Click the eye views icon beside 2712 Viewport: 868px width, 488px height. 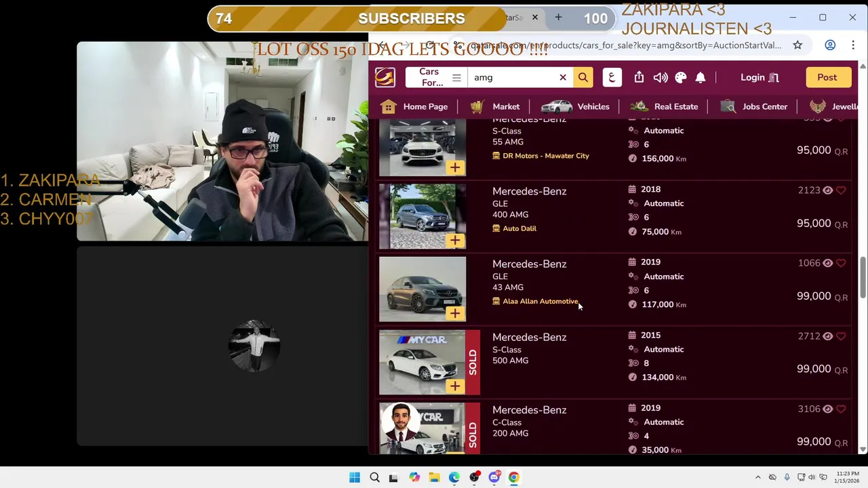827,336
